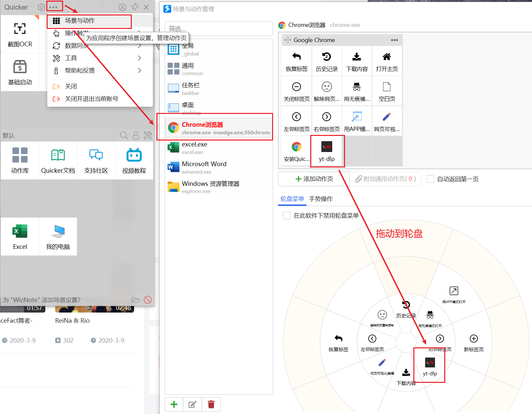The width and height of the screenshot is (532, 414).
Task: Click the open folder icon beside the WizNote prompt
Action: pyautogui.click(x=136, y=300)
